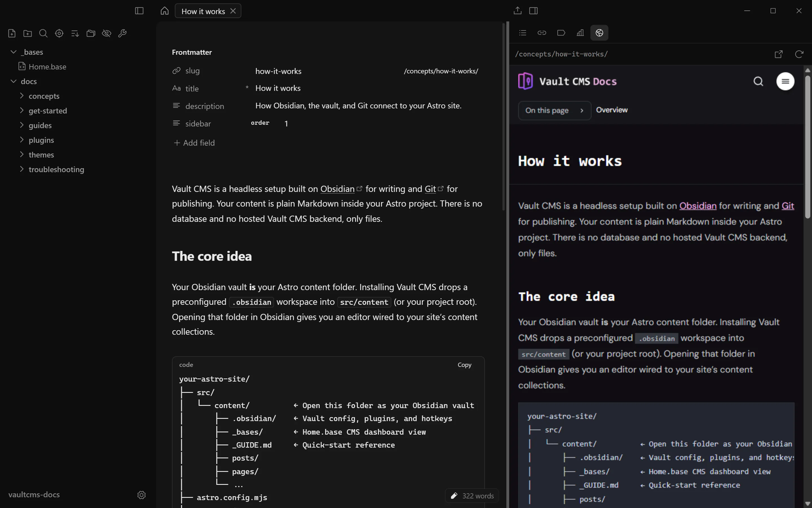
Task: Open the Git link in preview
Action: click(787, 206)
